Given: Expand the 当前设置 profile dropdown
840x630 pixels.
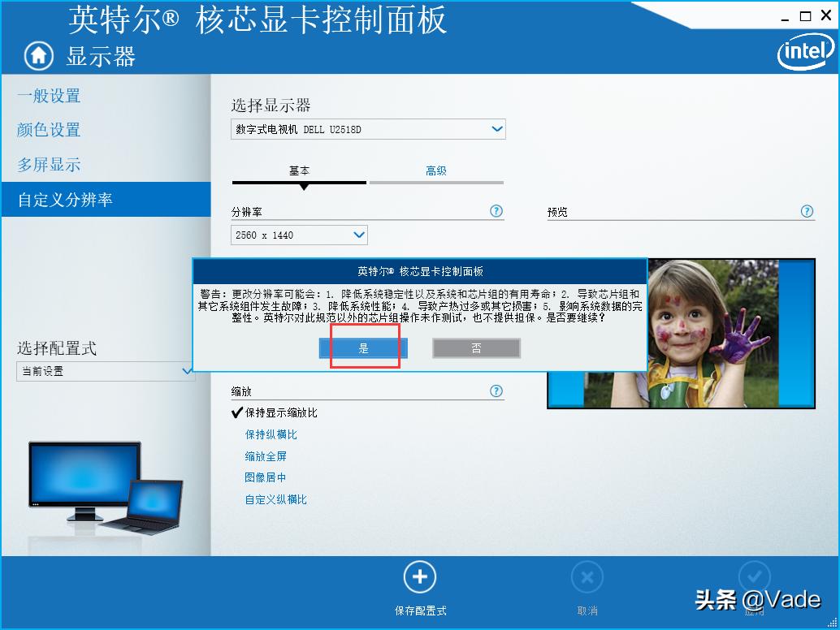Looking at the screenshot, I should coord(187,371).
